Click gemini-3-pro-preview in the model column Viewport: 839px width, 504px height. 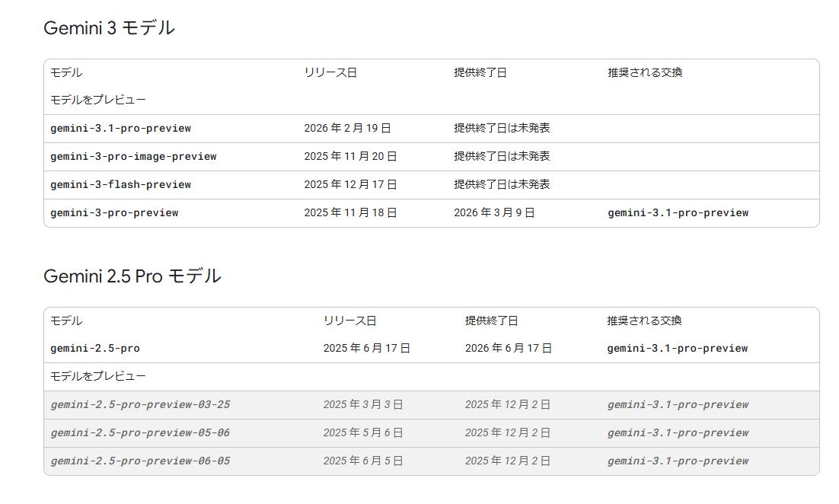pyautogui.click(x=114, y=212)
